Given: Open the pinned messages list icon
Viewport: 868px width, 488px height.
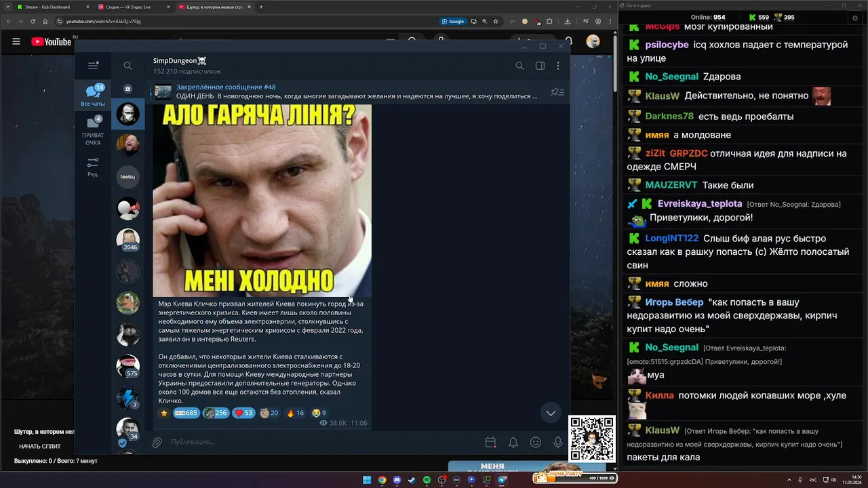Looking at the screenshot, I should (557, 92).
